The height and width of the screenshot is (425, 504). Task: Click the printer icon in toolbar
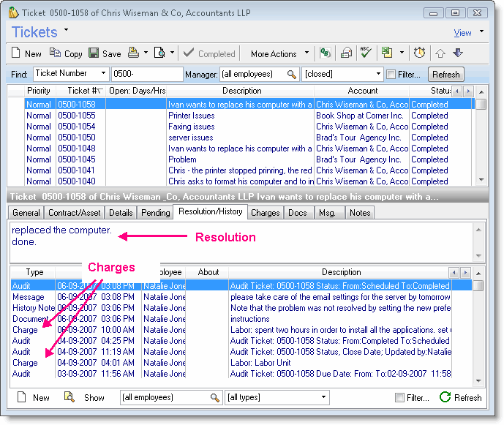coord(133,53)
